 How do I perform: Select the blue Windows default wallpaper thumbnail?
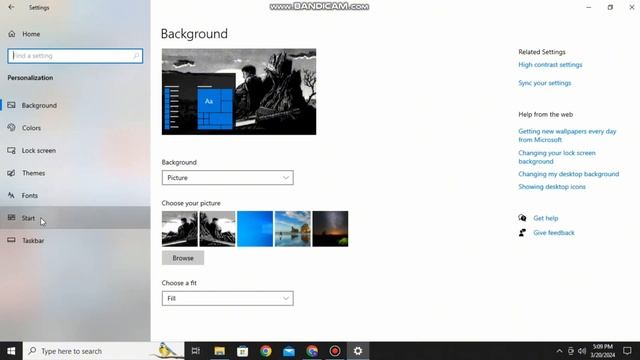(255, 229)
